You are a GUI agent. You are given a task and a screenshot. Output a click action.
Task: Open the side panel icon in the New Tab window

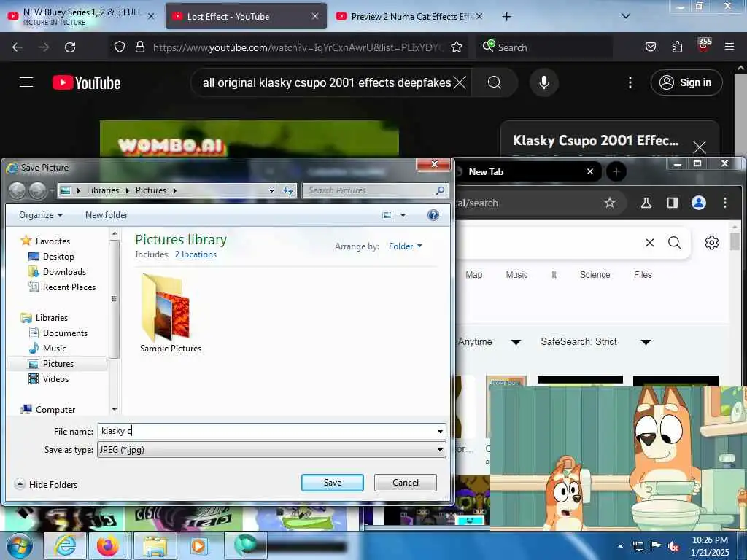(672, 203)
